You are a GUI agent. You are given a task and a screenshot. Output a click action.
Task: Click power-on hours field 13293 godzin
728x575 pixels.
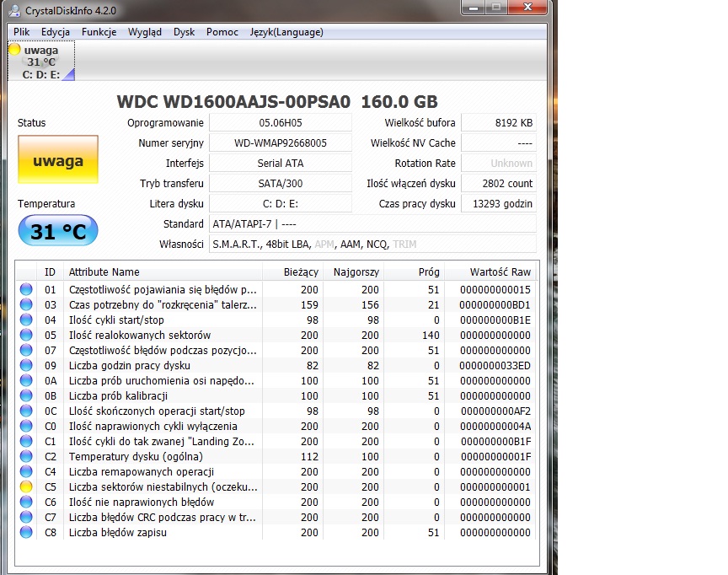pos(499,203)
